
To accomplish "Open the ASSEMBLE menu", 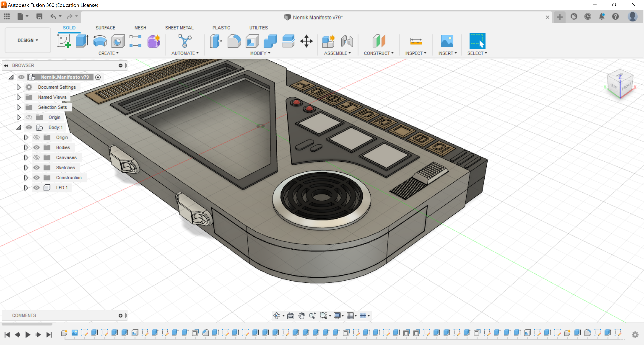I will pyautogui.click(x=337, y=53).
